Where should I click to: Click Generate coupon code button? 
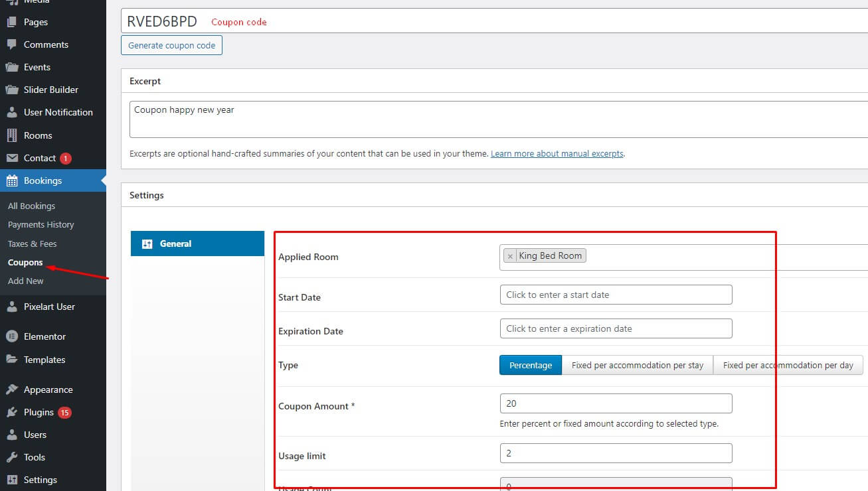171,45
